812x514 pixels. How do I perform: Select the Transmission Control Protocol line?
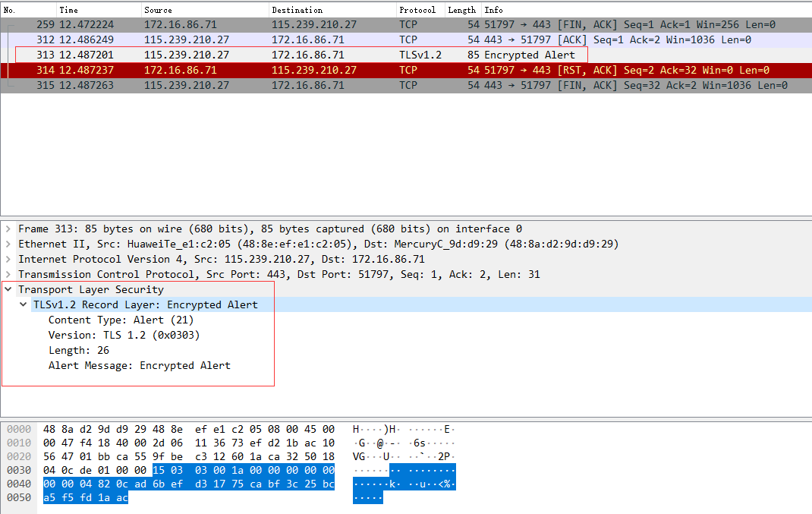[x=279, y=274]
